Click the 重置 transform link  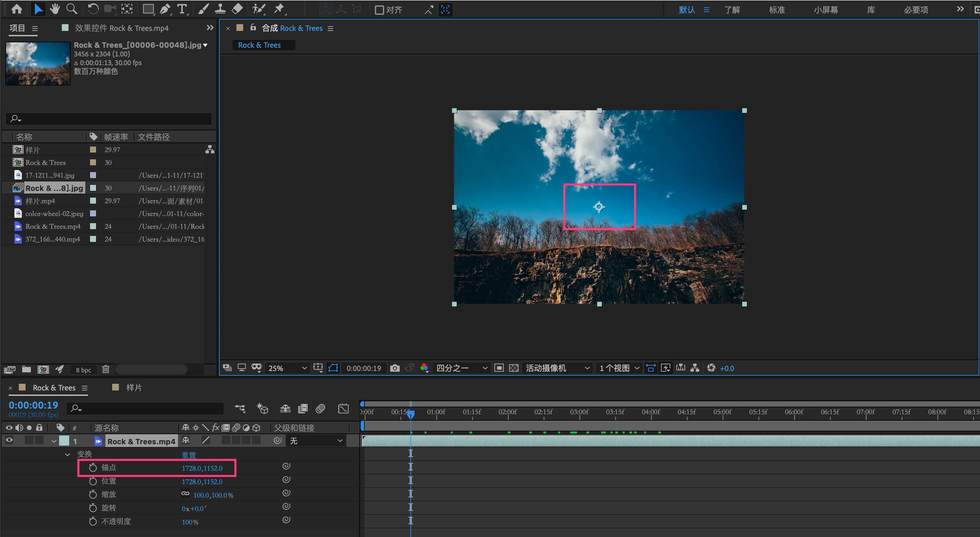(189, 455)
